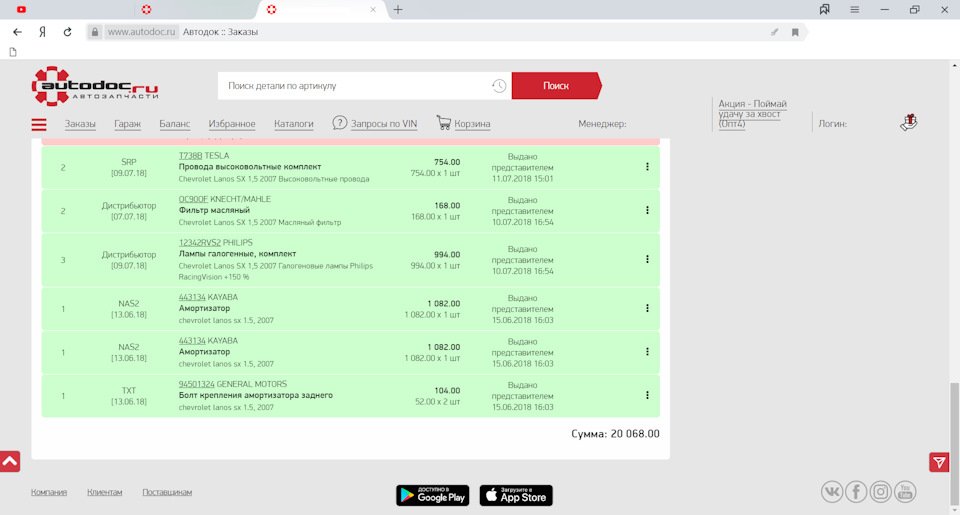Open the Клиентам footer link
Viewport: 960px width, 515px height.
coord(105,492)
